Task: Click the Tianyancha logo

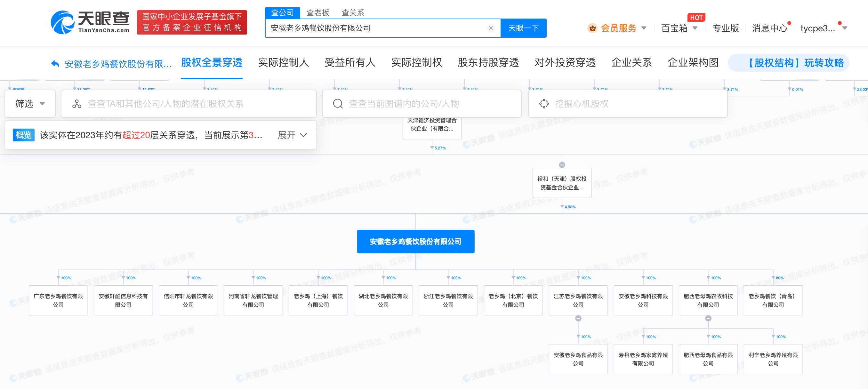Action: tap(90, 22)
